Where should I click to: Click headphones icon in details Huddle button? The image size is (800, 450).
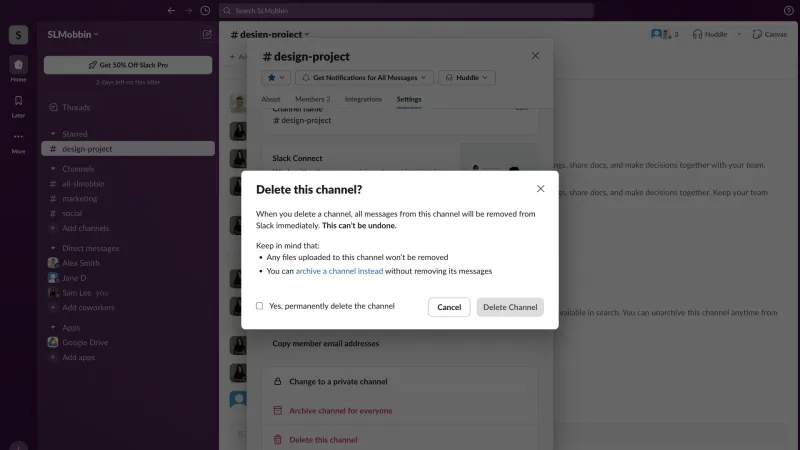coord(449,78)
